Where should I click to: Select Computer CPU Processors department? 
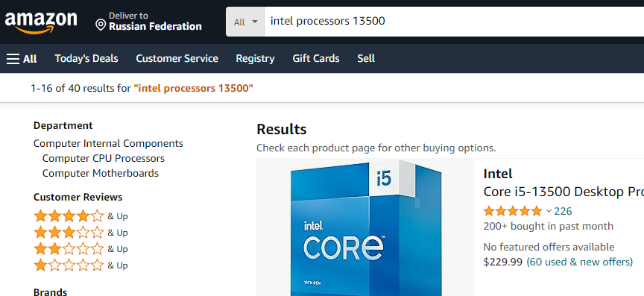[104, 158]
